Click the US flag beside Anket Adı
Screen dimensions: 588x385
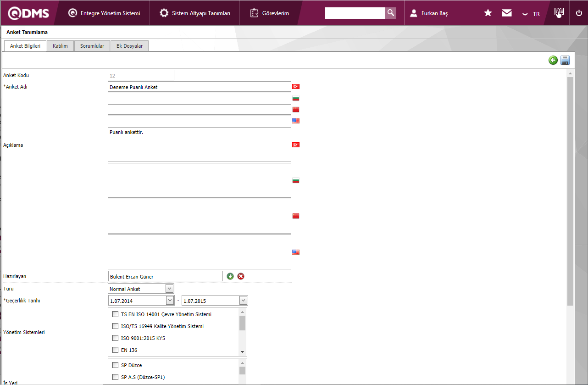pos(296,121)
